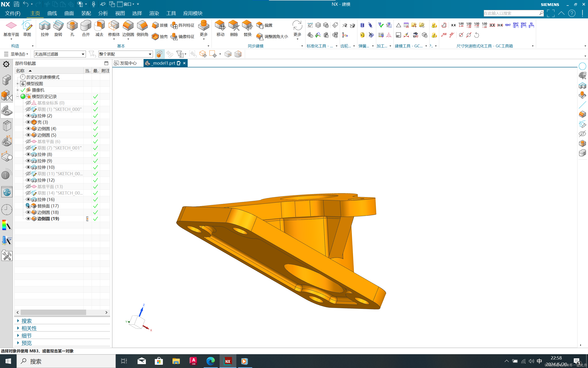
Task: Select the 边倒圆 (Edge Blend) tool
Action: (x=128, y=29)
